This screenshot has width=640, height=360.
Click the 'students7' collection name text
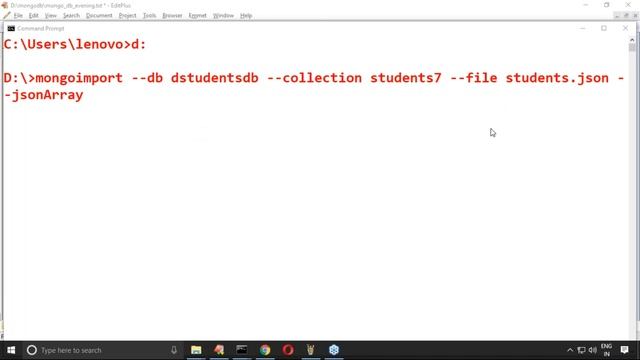pyautogui.click(x=406, y=78)
